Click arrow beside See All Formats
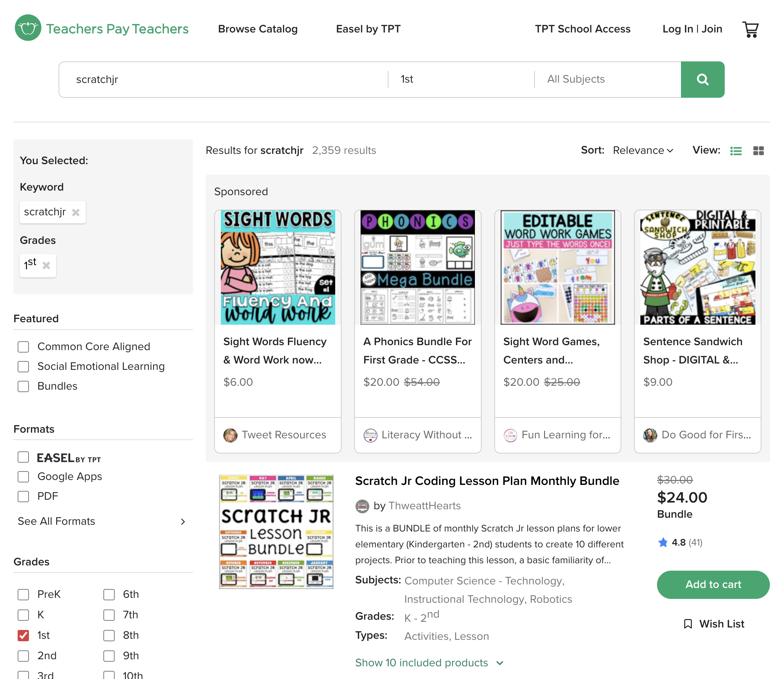Screen dimensions: 784x679 (x=183, y=522)
